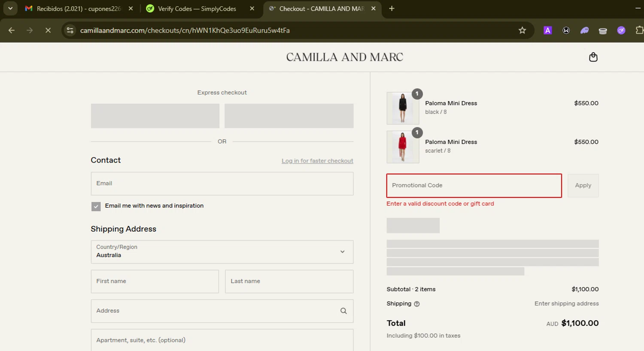Click 'Enter a valid discount code' error

tap(440, 204)
